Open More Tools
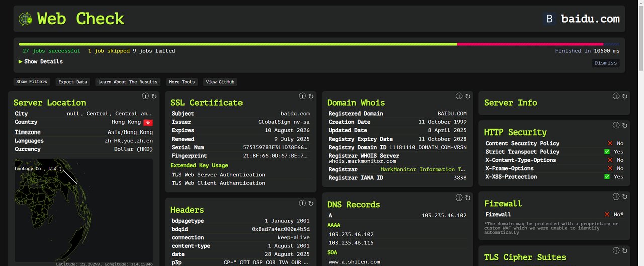 tap(182, 82)
